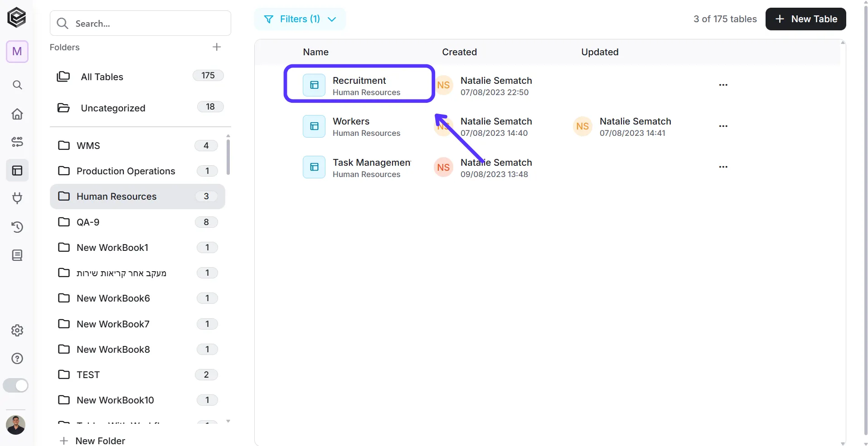Image resolution: width=868 pixels, height=446 pixels.
Task: Open the WMS folder
Action: pos(137,145)
